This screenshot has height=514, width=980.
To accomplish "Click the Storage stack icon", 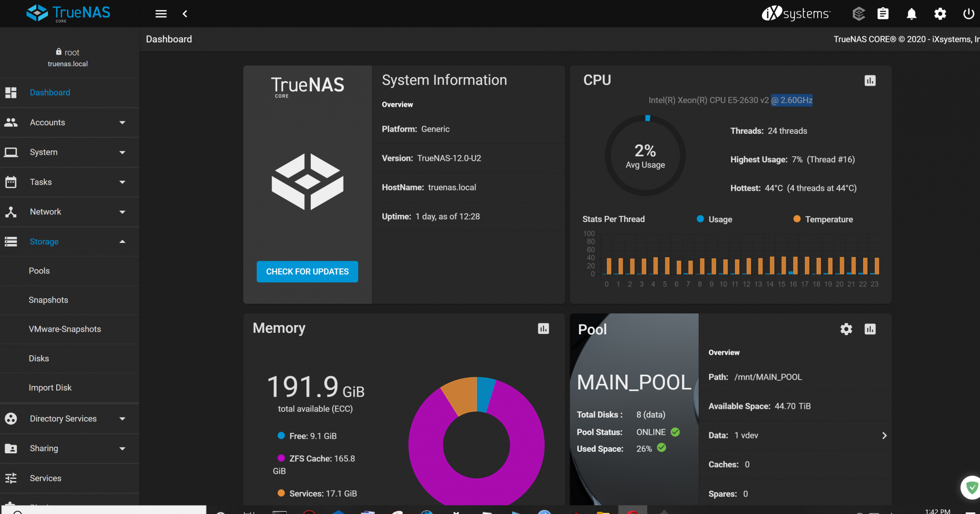I will pyautogui.click(x=11, y=241).
